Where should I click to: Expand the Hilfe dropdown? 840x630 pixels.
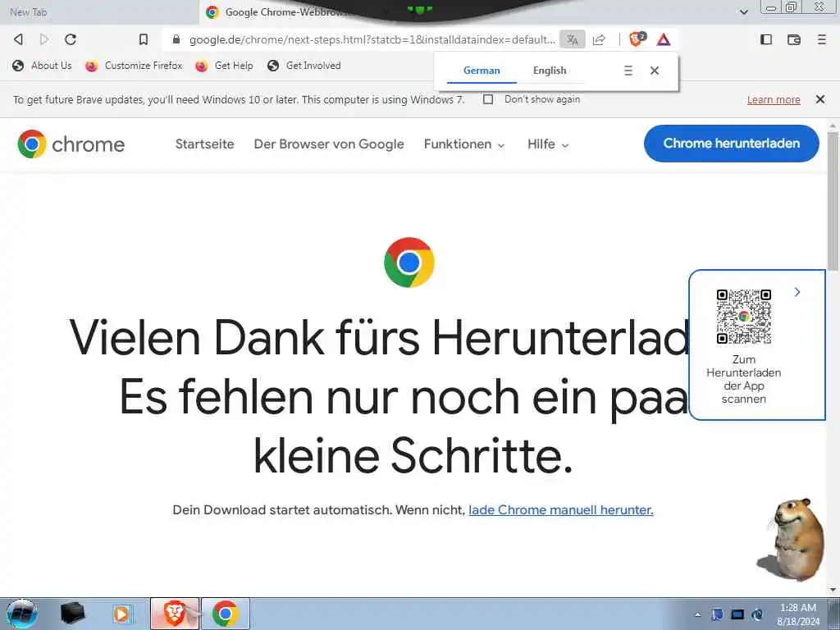547,144
